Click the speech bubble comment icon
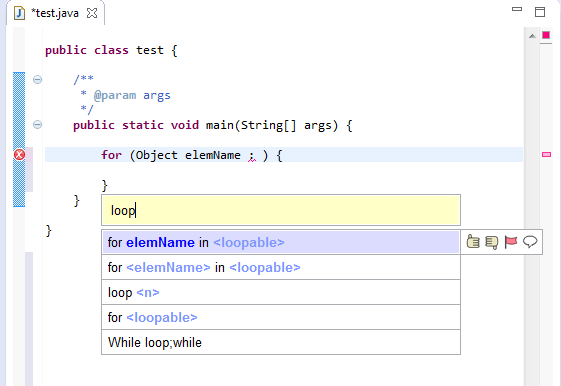 pyautogui.click(x=530, y=242)
